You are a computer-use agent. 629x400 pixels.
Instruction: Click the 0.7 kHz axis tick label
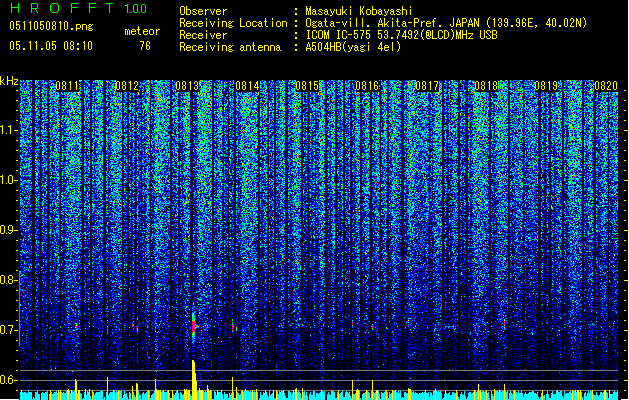[9, 330]
